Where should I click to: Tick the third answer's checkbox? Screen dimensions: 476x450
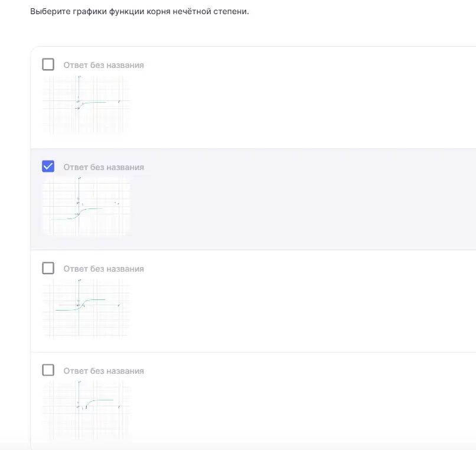point(48,268)
